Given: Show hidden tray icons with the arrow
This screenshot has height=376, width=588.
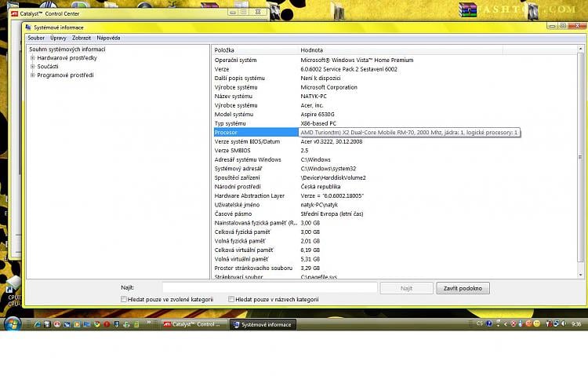Looking at the screenshot, I should (506, 323).
